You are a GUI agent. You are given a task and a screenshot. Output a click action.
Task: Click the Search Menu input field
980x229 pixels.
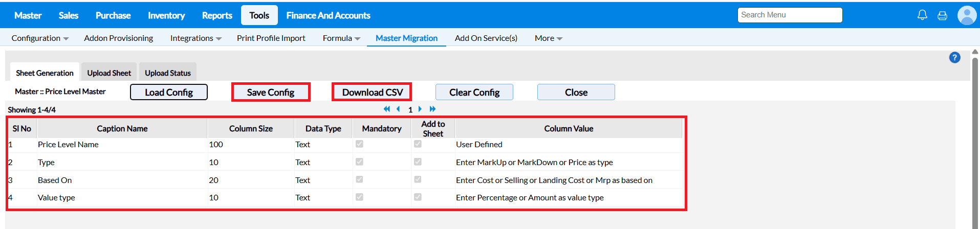(790, 15)
